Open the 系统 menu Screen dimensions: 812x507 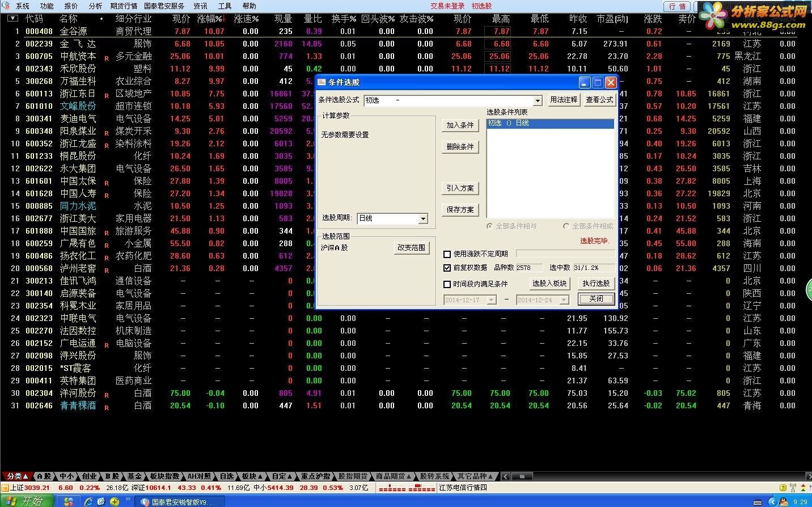click(x=23, y=6)
